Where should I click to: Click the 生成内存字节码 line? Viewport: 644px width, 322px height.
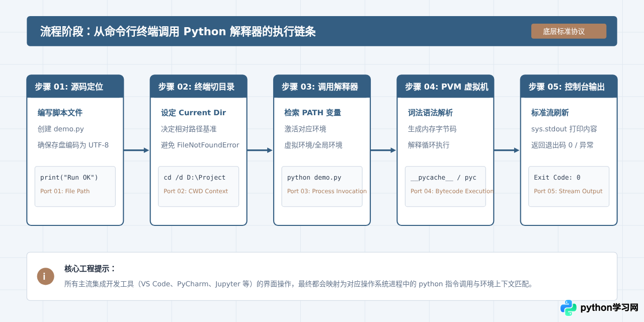(x=432, y=129)
